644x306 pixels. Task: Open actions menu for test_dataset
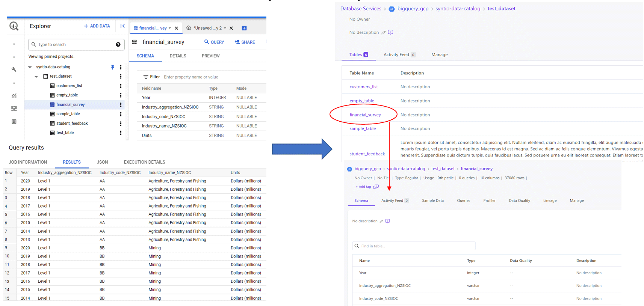click(121, 77)
